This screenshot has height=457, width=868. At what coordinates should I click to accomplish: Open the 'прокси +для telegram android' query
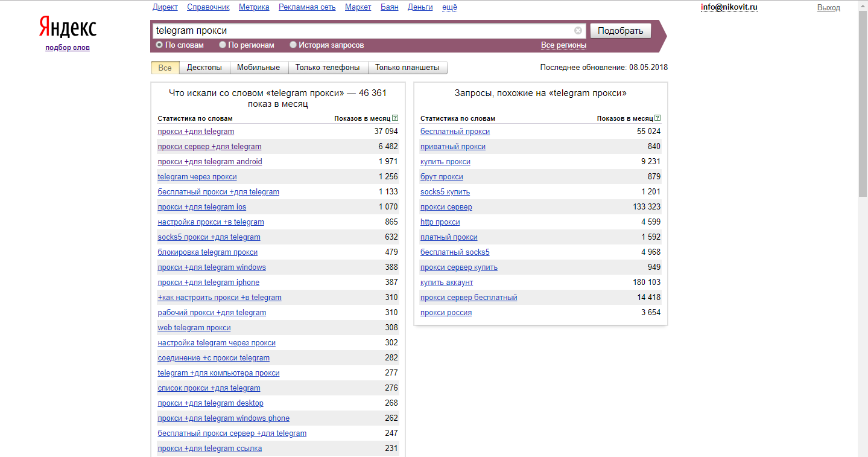tap(210, 162)
